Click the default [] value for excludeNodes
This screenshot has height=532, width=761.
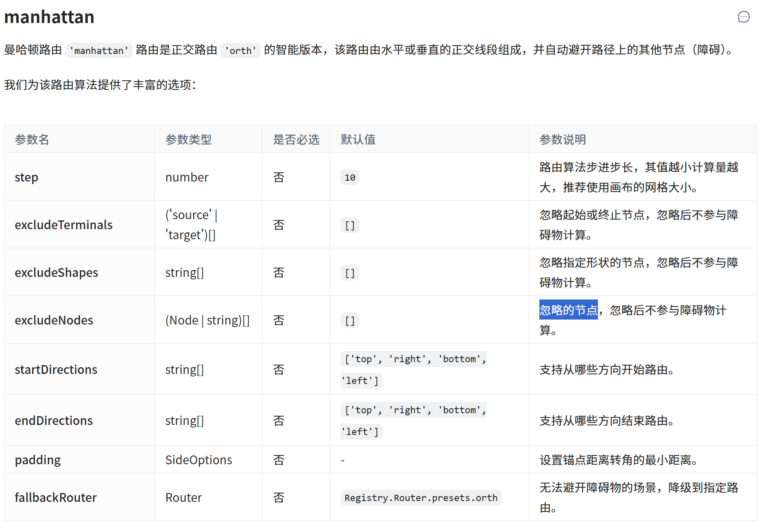pos(350,321)
